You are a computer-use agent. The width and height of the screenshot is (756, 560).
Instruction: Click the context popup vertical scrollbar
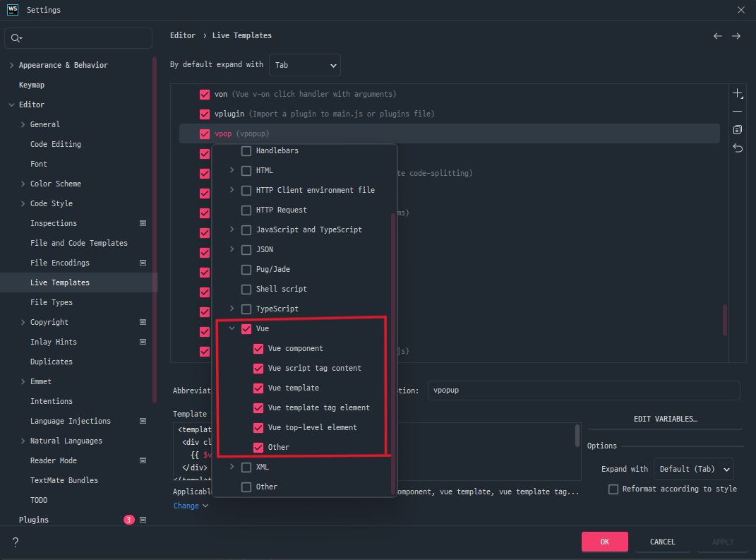pyautogui.click(x=393, y=354)
